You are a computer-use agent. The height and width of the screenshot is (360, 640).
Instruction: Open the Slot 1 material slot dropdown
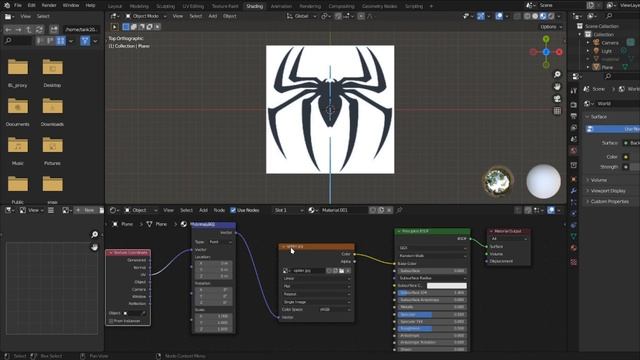tap(289, 210)
